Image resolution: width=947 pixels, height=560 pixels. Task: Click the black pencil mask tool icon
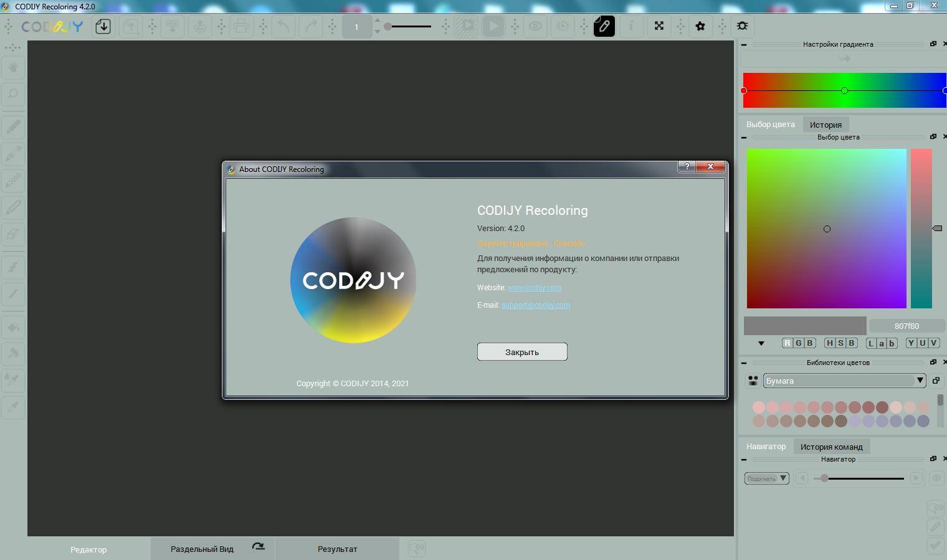click(x=604, y=26)
